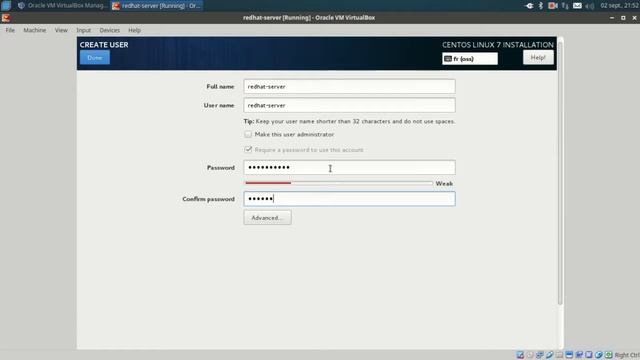Click the CENTOS LINUX 7 INSTALLATION label

click(498, 45)
